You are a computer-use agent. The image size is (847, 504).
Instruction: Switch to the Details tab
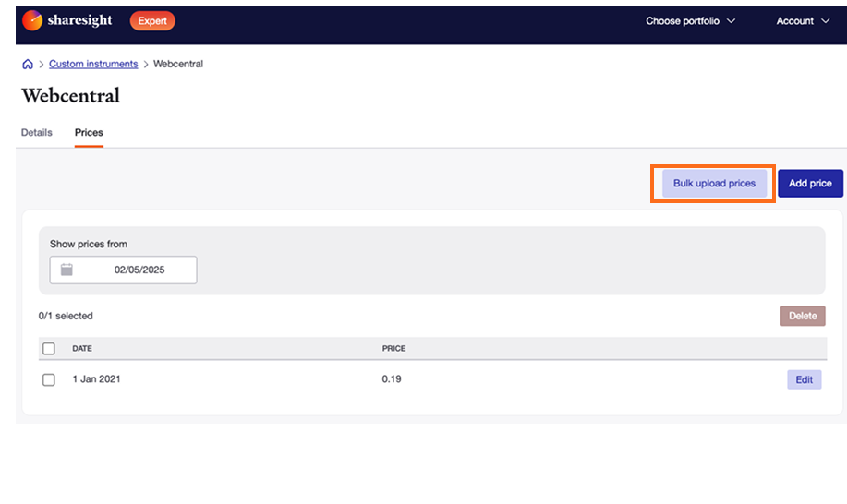pyautogui.click(x=37, y=132)
